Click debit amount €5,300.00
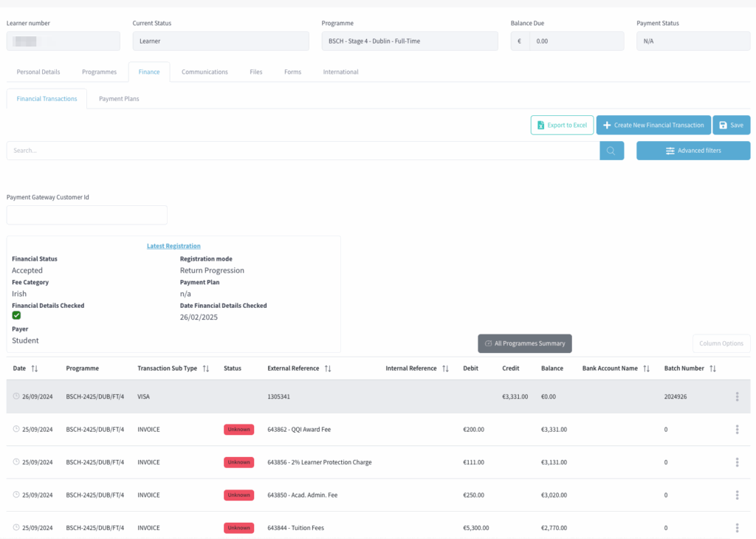 pos(476,528)
